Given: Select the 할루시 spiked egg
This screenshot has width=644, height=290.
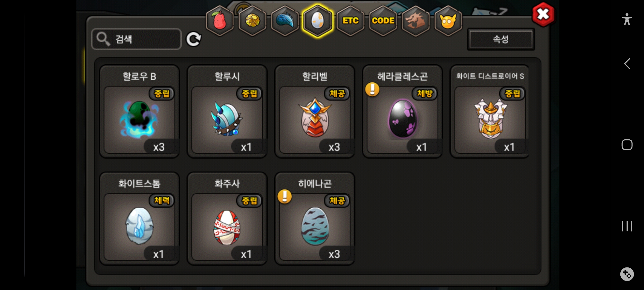Looking at the screenshot, I should (x=227, y=111).
